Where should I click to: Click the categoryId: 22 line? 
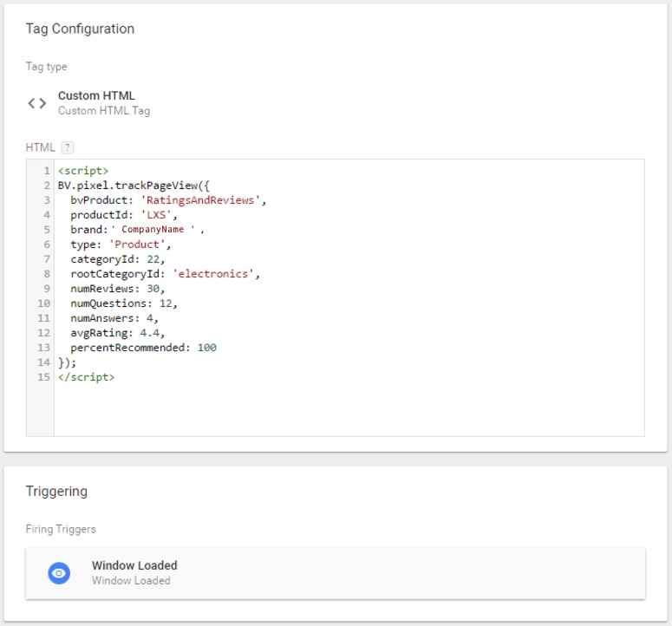(117, 259)
